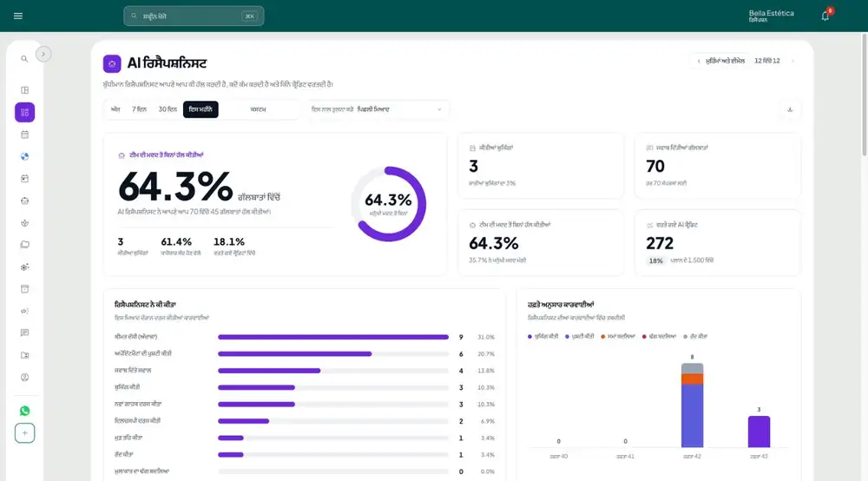868x481 pixels.
Task: Toggle the orange legend series in weekly chart
Action: (617, 337)
